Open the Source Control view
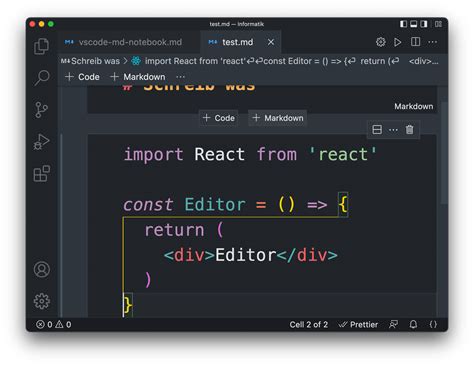 tap(42, 110)
